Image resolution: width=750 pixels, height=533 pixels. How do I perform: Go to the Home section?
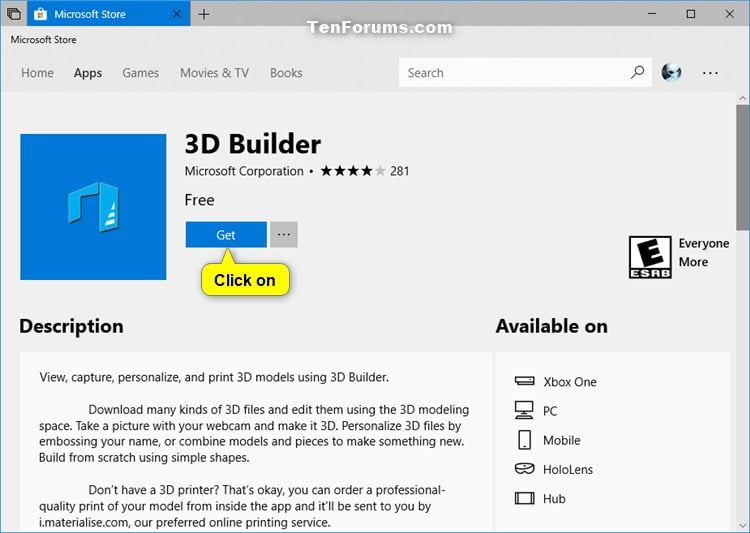pos(37,73)
